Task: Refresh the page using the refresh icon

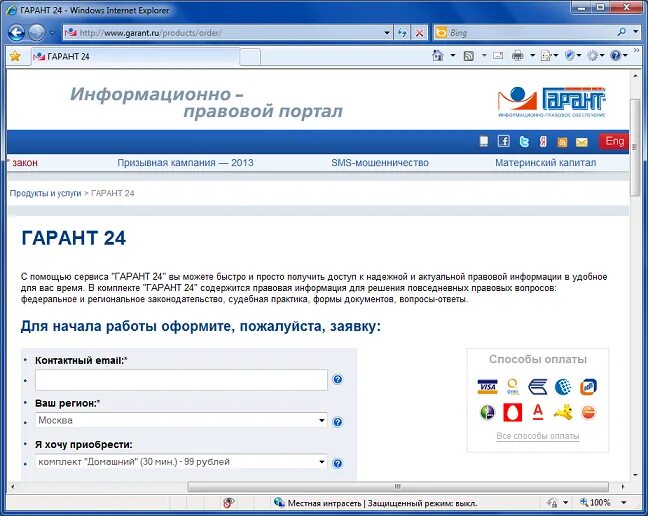Action: [x=402, y=33]
